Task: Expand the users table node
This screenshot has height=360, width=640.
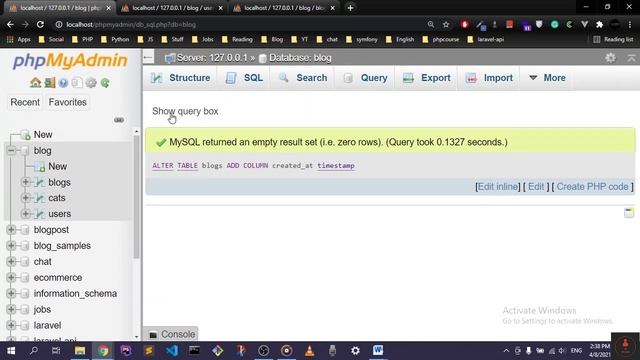Action: coord(26,213)
